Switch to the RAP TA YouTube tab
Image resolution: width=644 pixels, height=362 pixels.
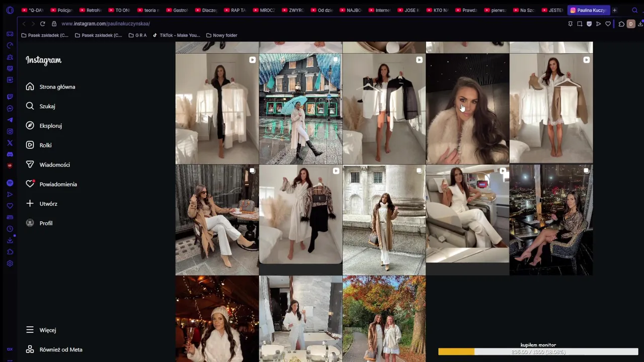coord(235,10)
